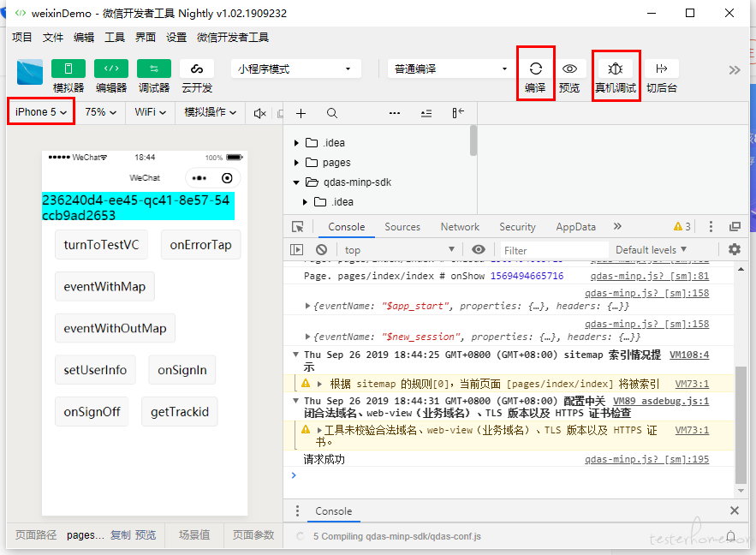
Task: Switch to the AppData tab
Action: click(575, 227)
